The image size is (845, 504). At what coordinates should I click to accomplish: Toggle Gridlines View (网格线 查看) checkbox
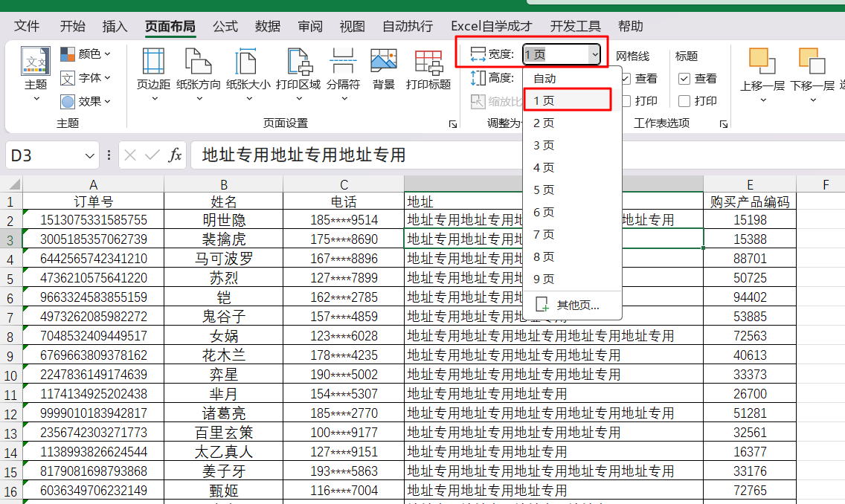coord(626,79)
